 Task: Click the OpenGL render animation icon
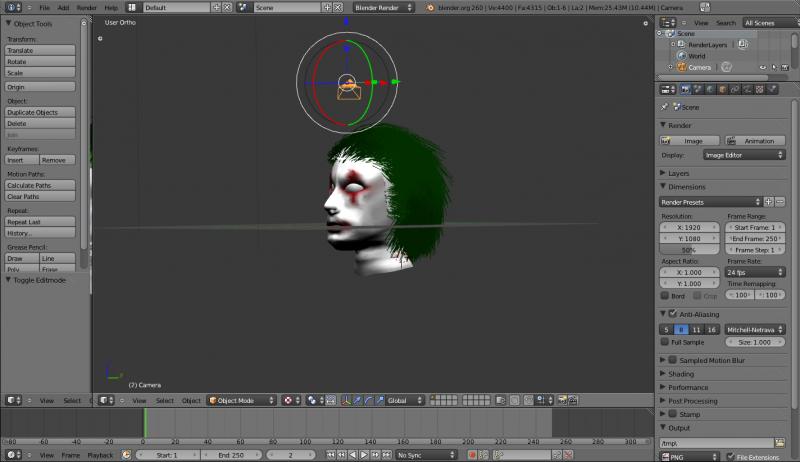tap(573, 400)
